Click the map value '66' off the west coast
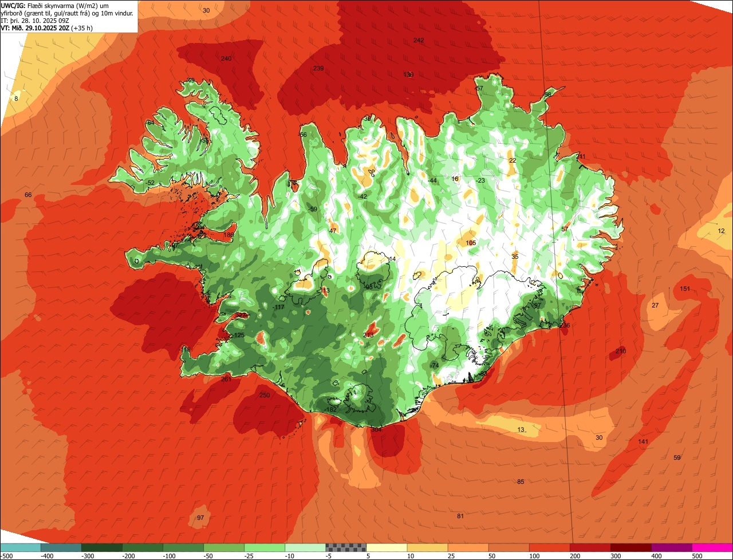Image resolution: width=733 pixels, height=560 pixels. click(x=28, y=195)
